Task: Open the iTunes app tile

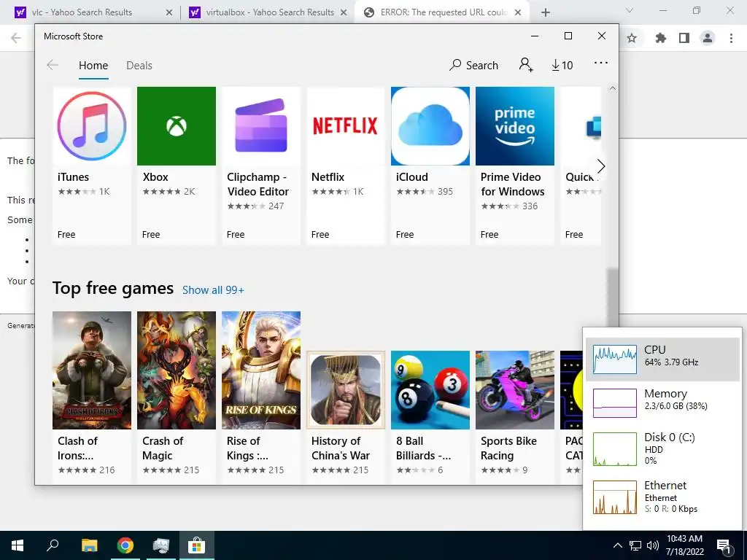Action: (91, 166)
